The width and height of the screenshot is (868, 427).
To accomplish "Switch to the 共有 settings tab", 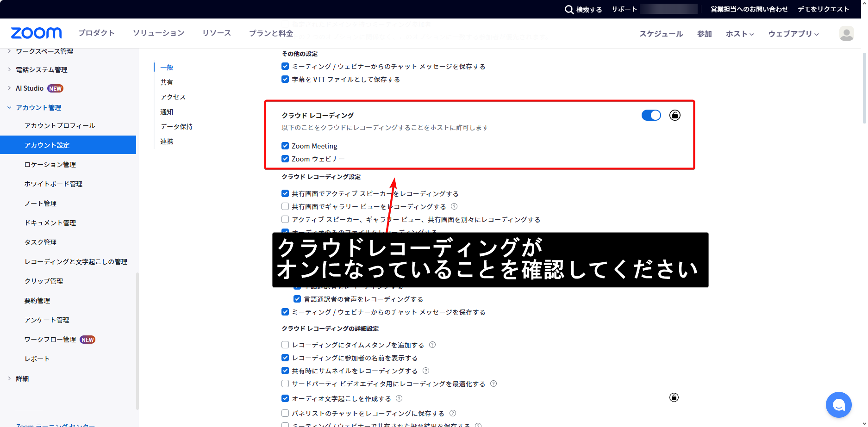I will coord(167,82).
